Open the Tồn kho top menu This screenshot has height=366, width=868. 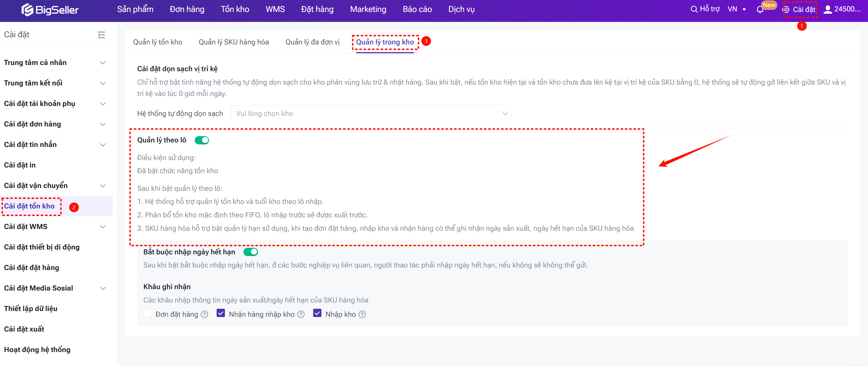click(x=235, y=9)
